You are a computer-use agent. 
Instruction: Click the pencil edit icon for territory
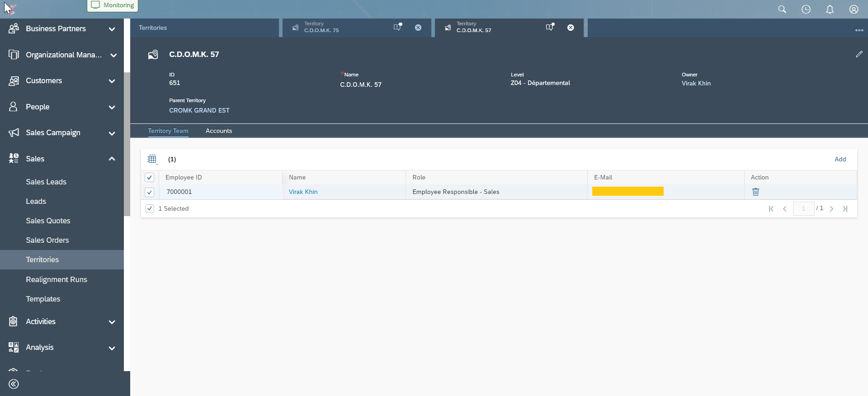[x=859, y=54]
